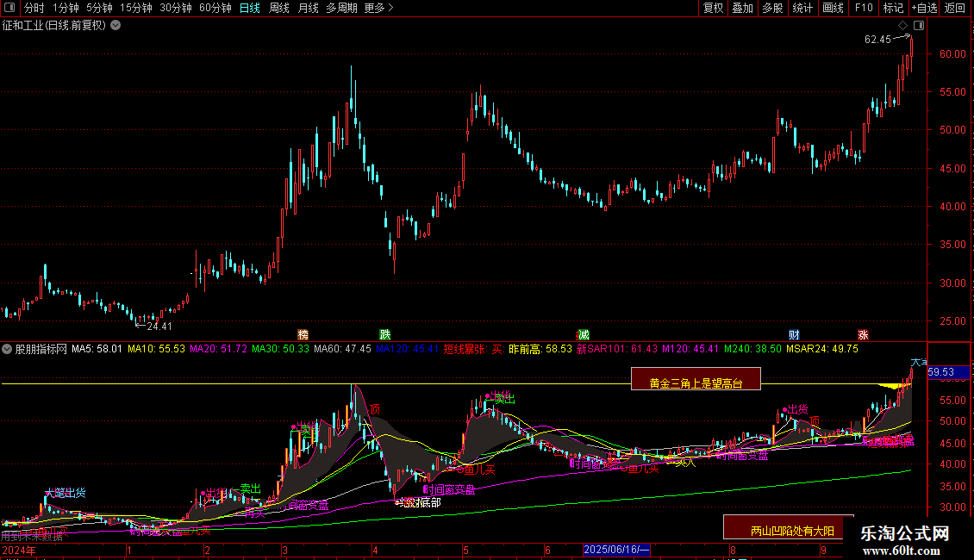Viewport: 974px width, 560px height.
Task: Open the 叠加 overlay tool
Action: pyautogui.click(x=742, y=8)
